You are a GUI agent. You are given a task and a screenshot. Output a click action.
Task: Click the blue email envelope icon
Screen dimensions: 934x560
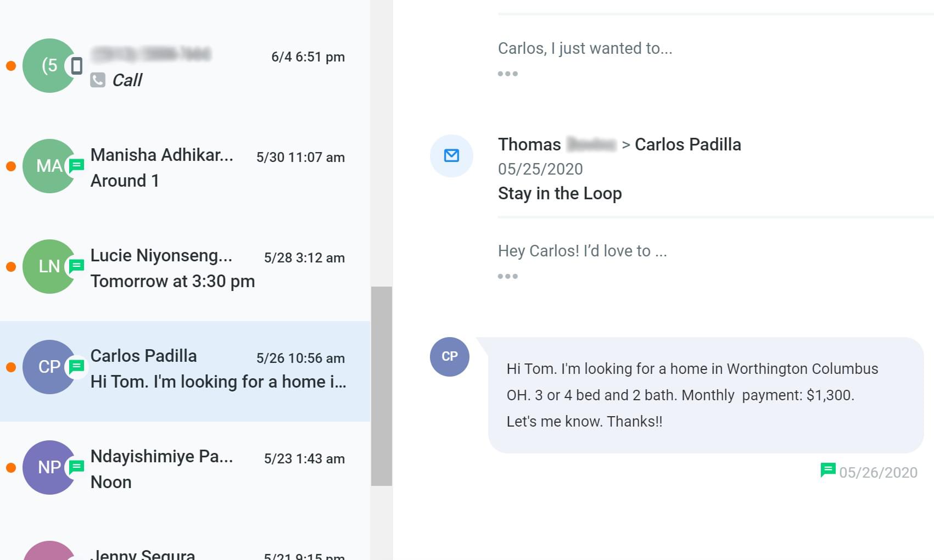tap(451, 155)
